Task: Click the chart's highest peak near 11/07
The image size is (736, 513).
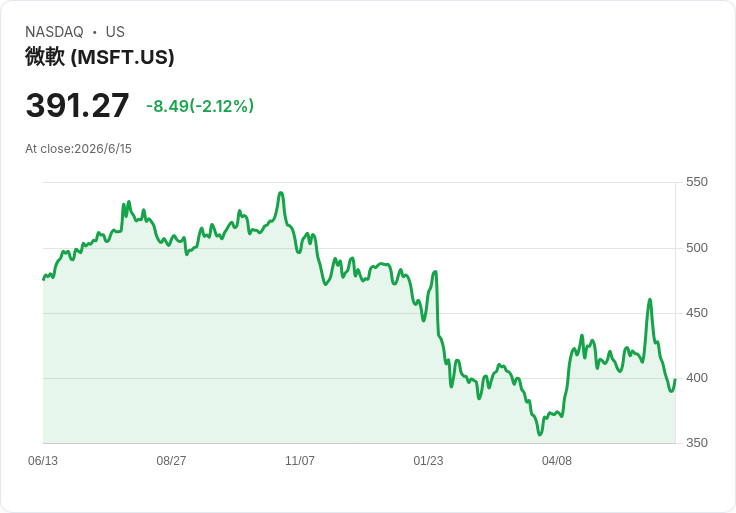Action: pos(281,193)
